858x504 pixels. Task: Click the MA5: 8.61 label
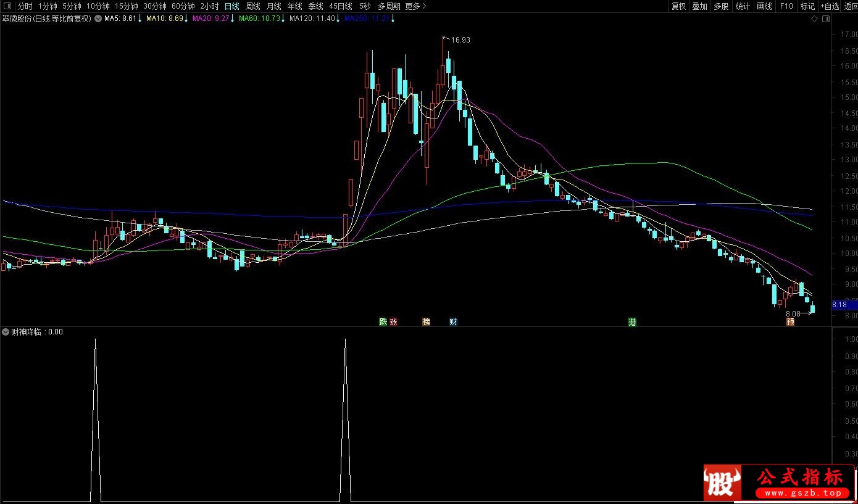click(120, 19)
